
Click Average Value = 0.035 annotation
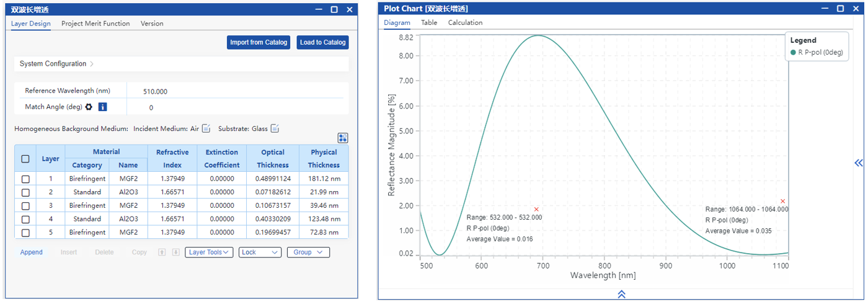(x=738, y=231)
